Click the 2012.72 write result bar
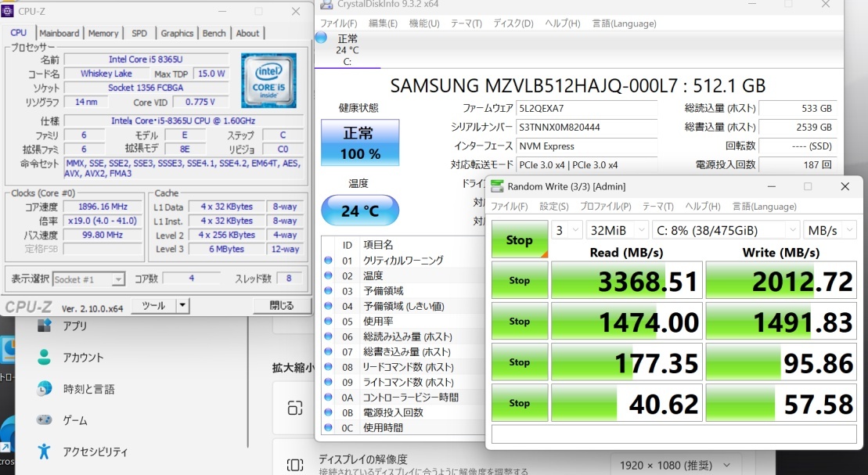The width and height of the screenshot is (868, 475). coord(781,281)
